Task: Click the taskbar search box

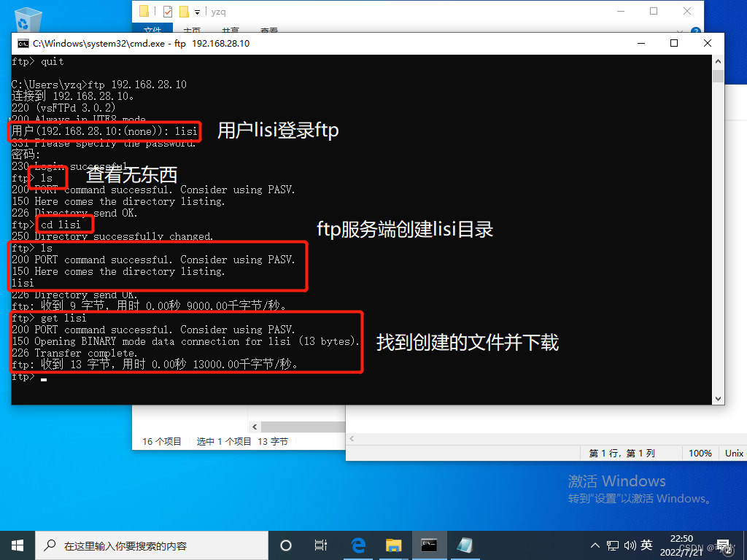Action: [152, 545]
